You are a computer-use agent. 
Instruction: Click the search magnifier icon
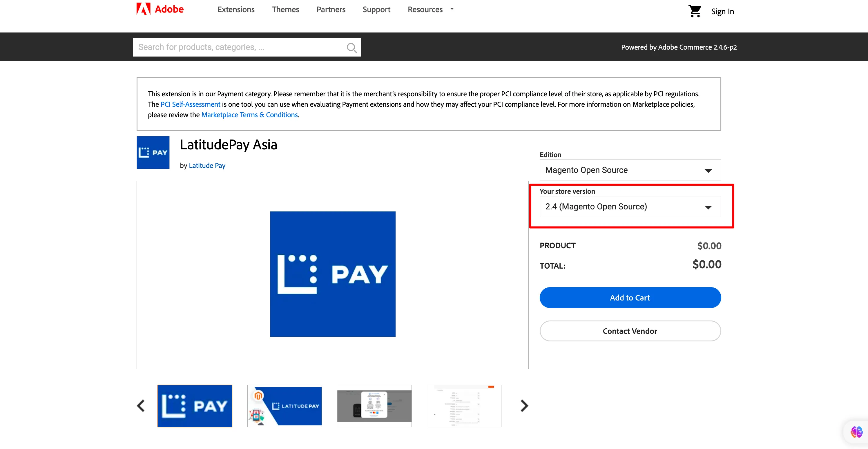click(351, 48)
